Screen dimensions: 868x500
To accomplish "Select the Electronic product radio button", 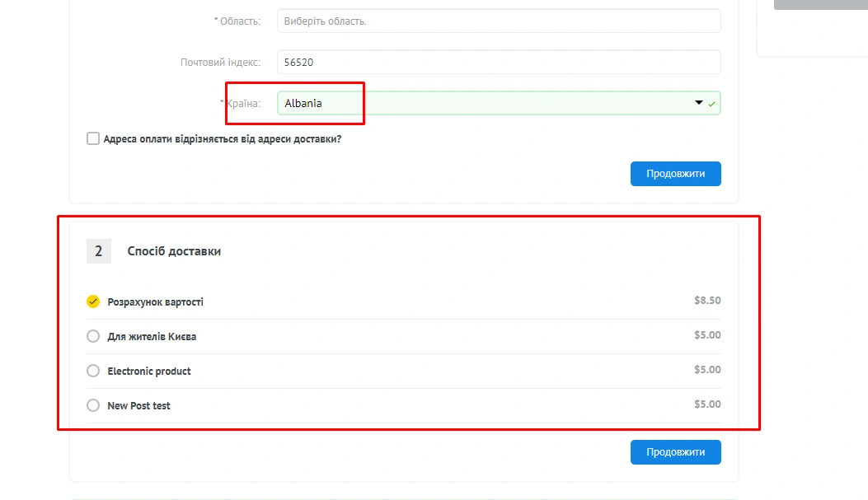I will [93, 371].
